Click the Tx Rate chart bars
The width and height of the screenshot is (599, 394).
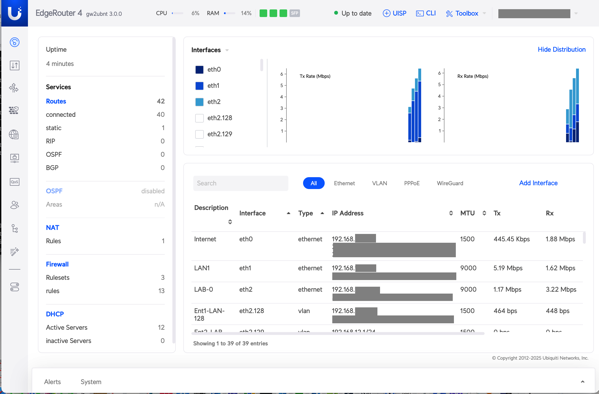[x=414, y=105]
